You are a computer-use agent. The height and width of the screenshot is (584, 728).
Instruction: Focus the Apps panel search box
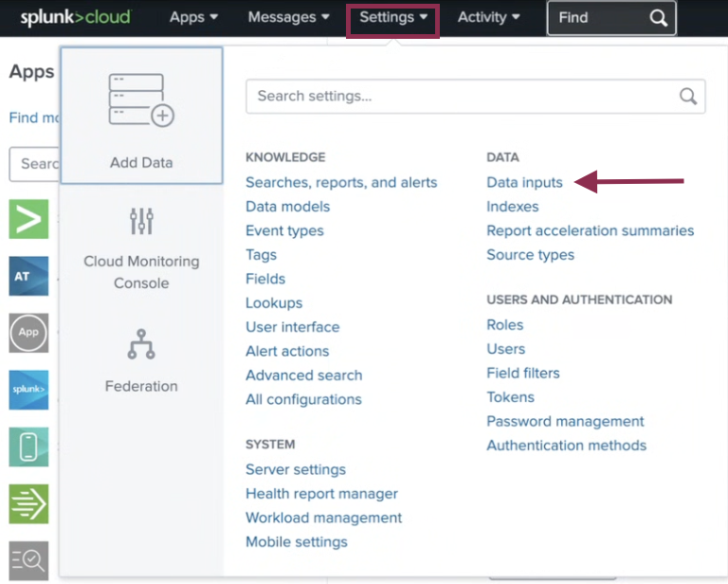[34, 164]
